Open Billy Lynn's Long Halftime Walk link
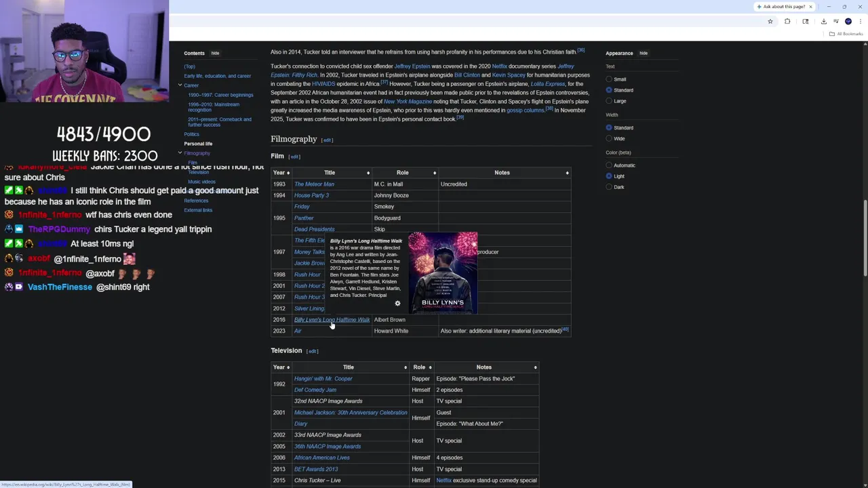 pyautogui.click(x=332, y=320)
